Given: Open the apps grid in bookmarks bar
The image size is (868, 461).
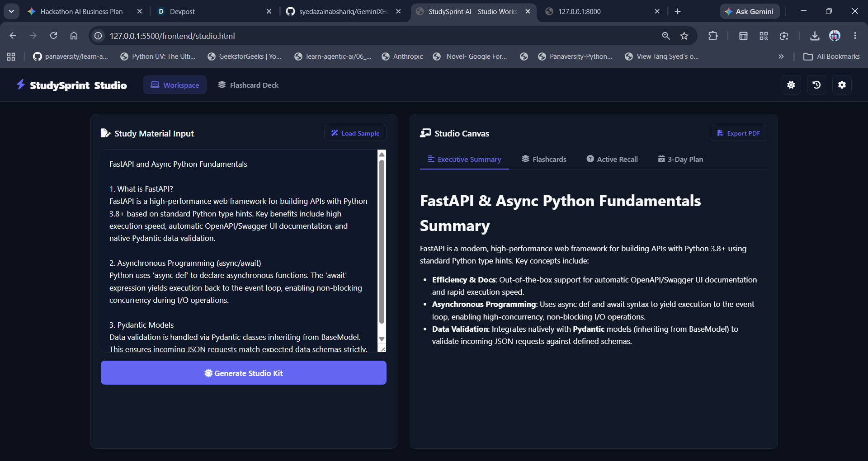Looking at the screenshot, I should coord(11,56).
